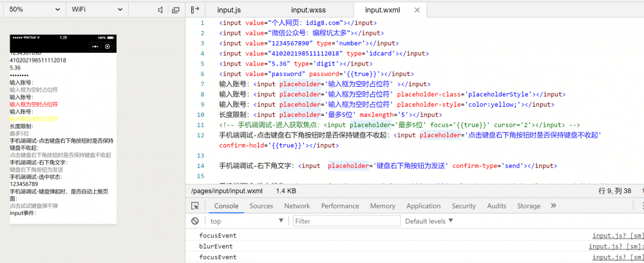Click 'placeholderStyle' in code line 8
644x263 pixels.
point(498,95)
